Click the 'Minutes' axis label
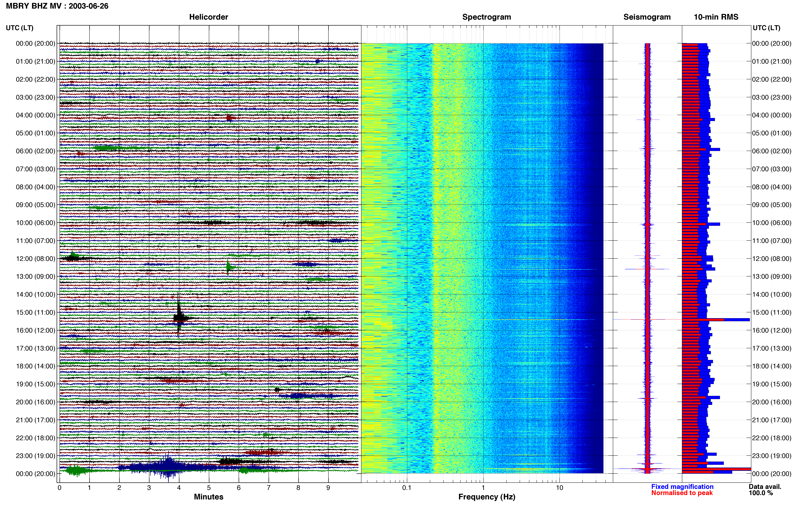 pyautogui.click(x=209, y=497)
